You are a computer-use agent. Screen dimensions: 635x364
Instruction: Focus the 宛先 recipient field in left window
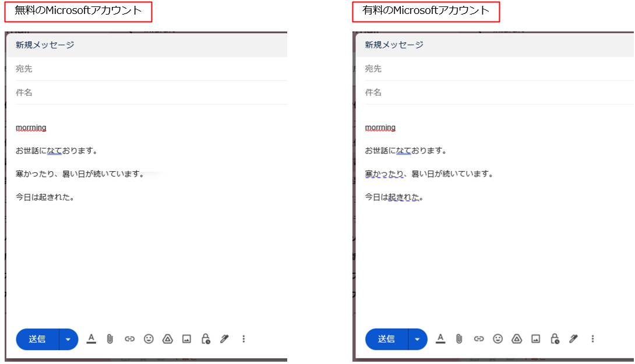pos(151,69)
